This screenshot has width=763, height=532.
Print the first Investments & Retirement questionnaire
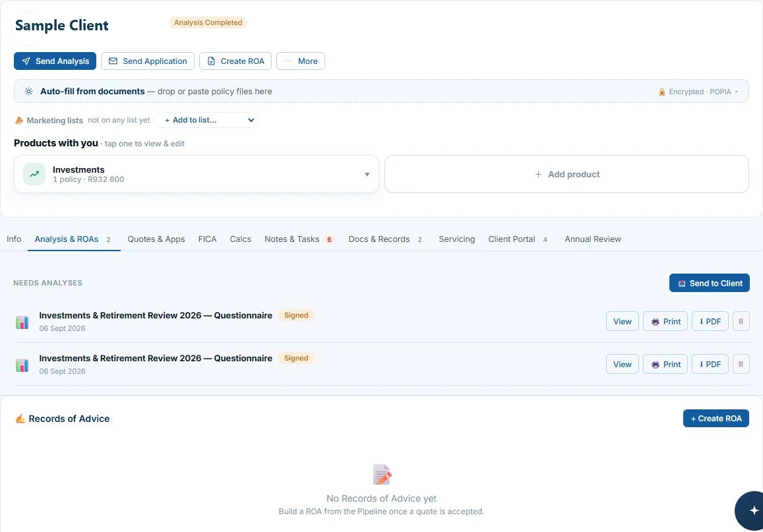(665, 322)
